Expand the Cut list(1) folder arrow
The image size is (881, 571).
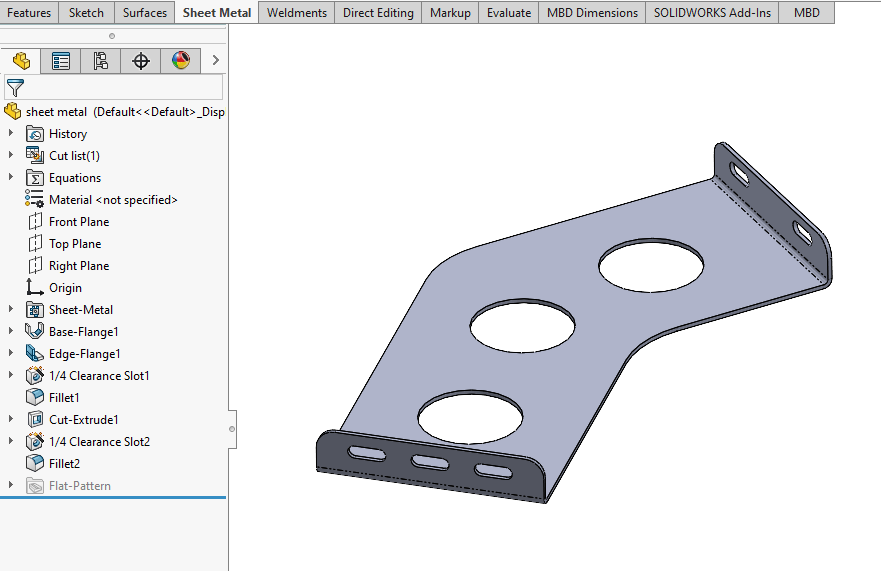pyautogui.click(x=12, y=156)
